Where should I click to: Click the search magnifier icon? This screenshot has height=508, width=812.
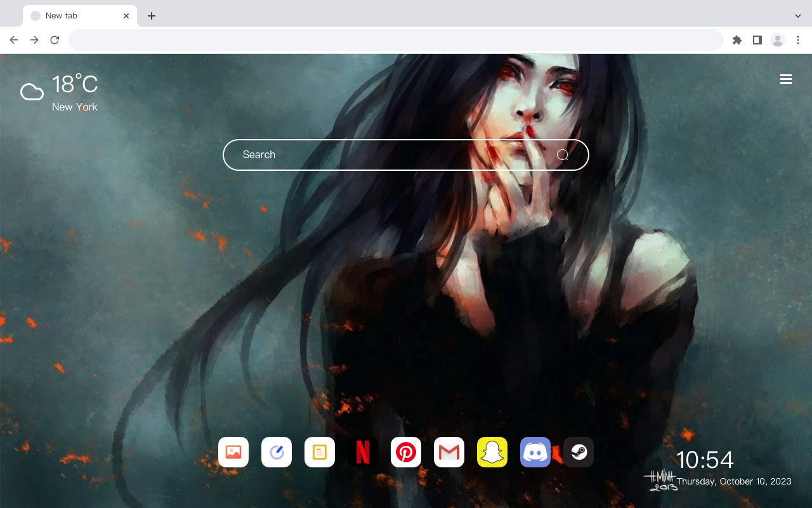(563, 155)
